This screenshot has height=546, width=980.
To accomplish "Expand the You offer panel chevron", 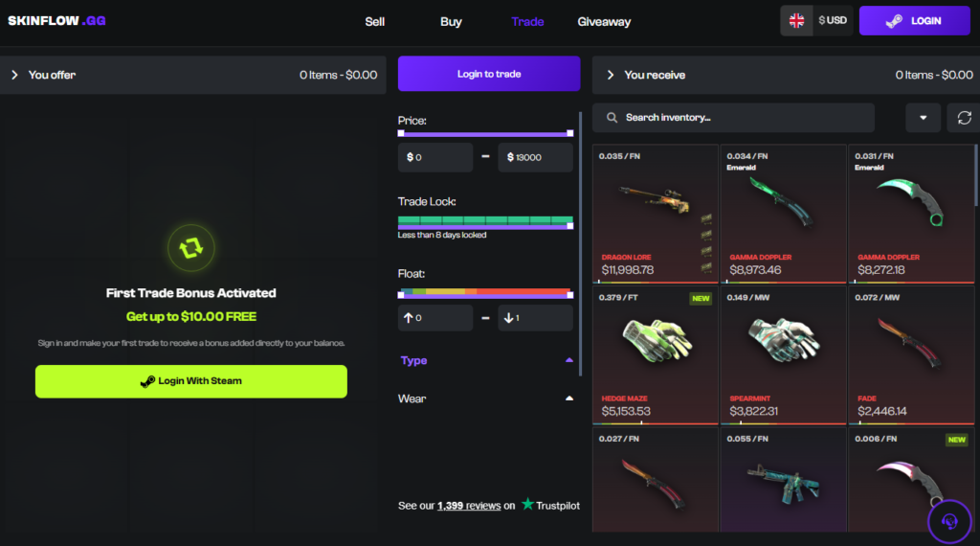I will click(14, 75).
